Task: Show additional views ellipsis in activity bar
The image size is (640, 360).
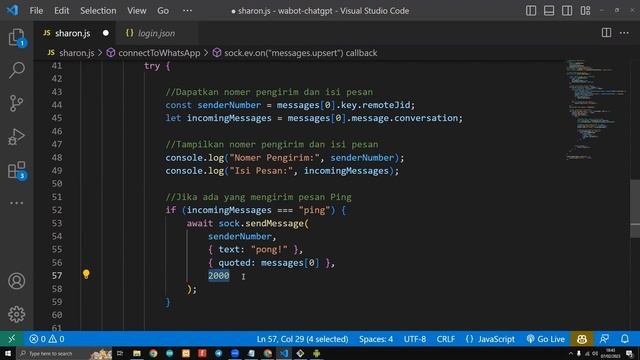Action: [17, 203]
